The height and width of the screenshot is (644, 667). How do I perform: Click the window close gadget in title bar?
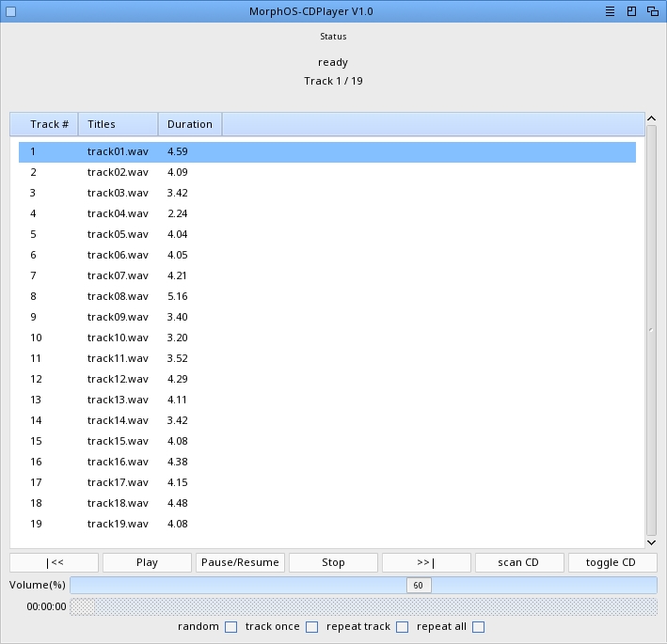coord(11,11)
